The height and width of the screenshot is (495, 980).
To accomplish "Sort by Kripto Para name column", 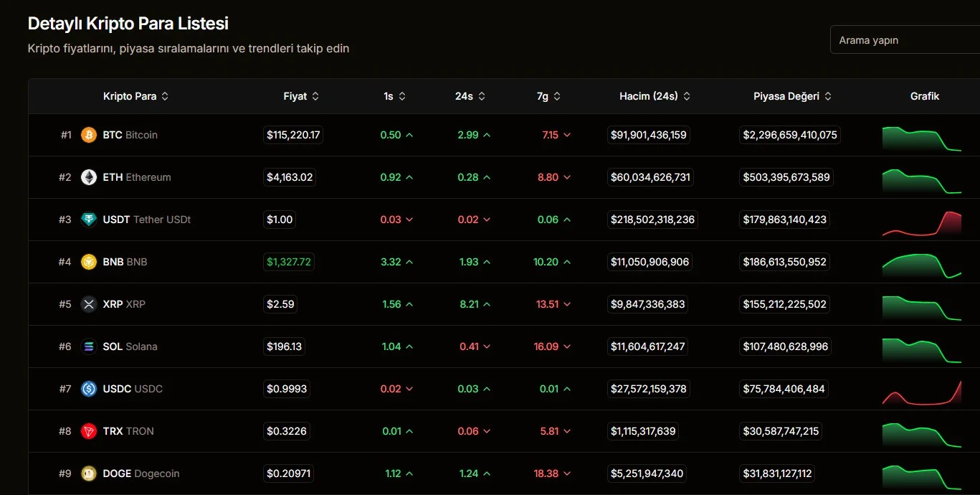I will point(136,96).
